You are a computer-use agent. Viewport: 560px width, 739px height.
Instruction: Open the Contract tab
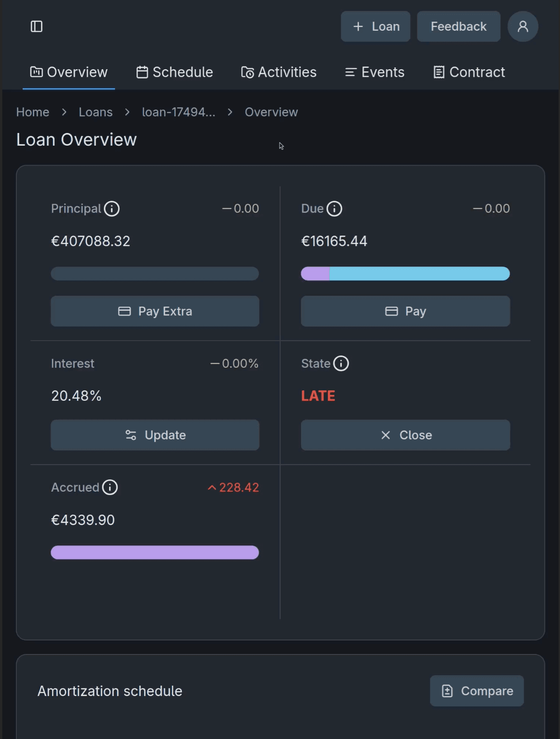[x=469, y=72]
